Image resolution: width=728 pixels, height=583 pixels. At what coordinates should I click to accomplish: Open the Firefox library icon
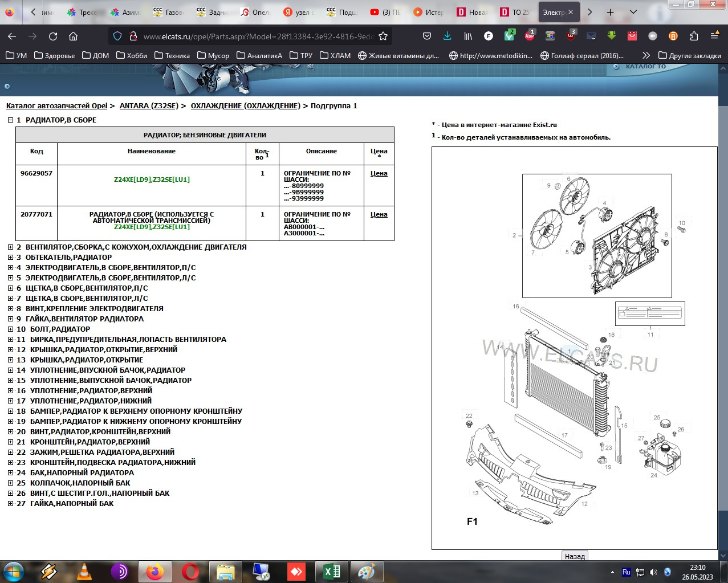[468, 36]
